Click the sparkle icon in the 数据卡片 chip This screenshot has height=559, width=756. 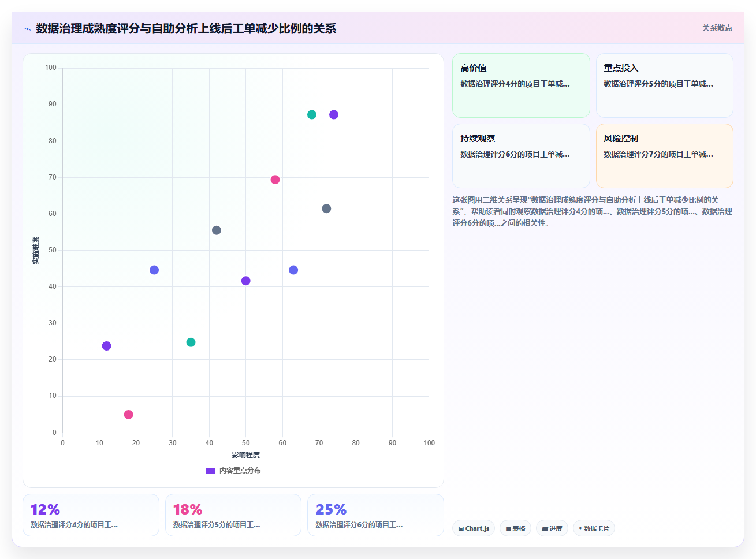pos(580,528)
